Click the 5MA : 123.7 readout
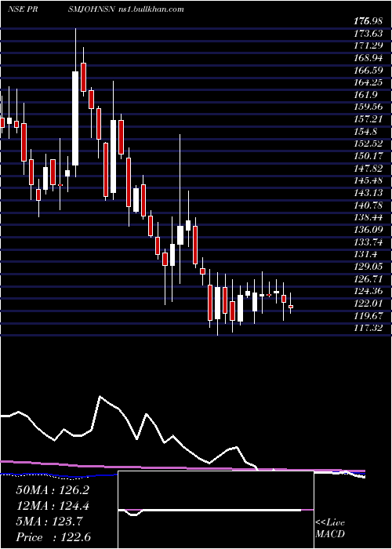 pos(49,522)
